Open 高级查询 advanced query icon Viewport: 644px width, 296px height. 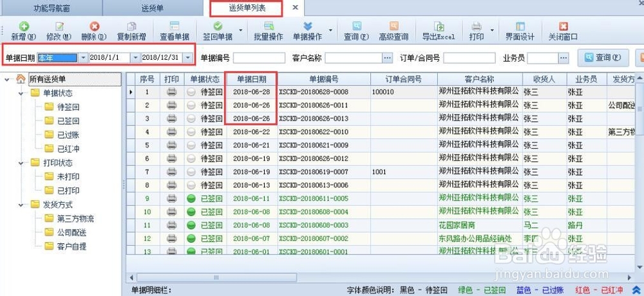(393, 26)
